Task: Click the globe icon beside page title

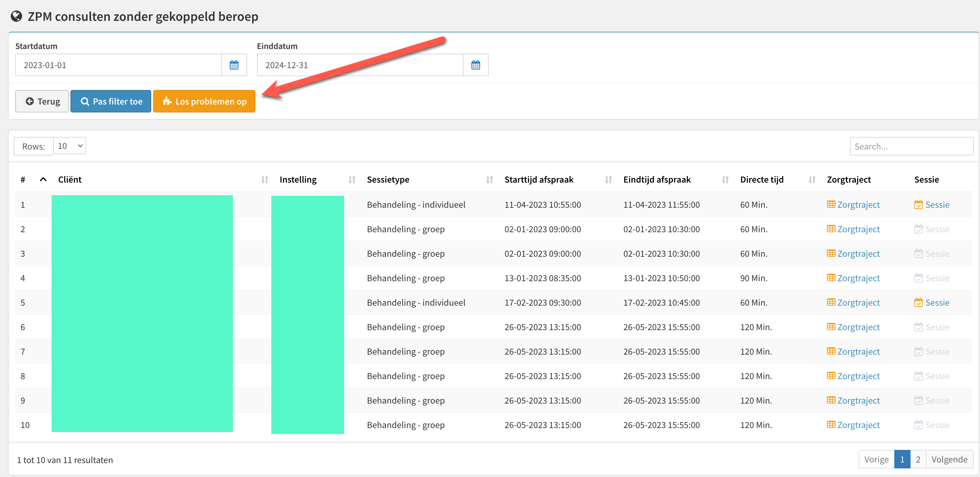Action: tap(16, 16)
